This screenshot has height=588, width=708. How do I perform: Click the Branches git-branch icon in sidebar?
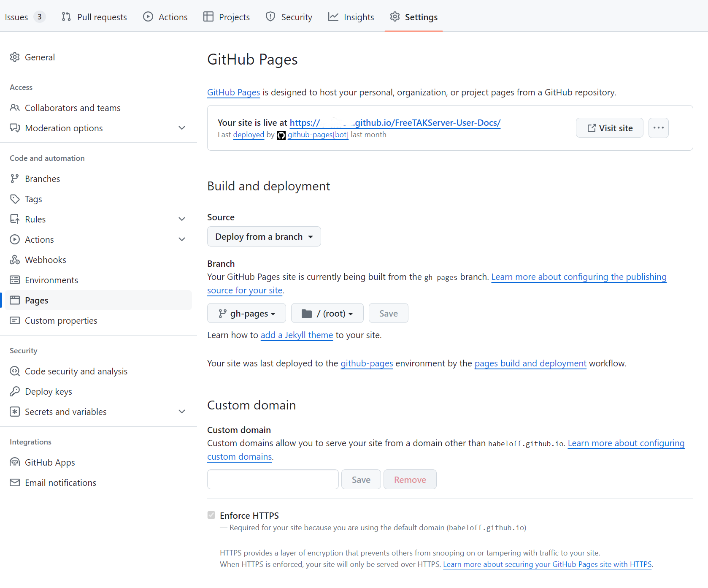tap(15, 179)
